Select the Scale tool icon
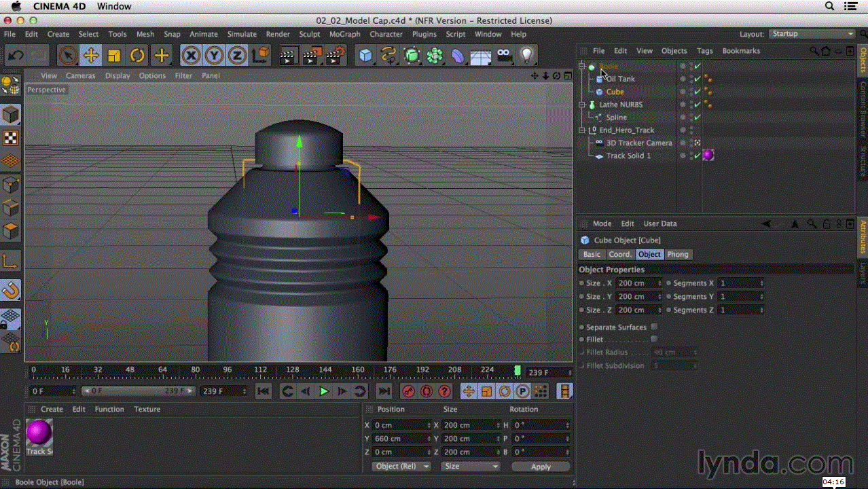Viewport: 868px width, 489px height. [114, 56]
